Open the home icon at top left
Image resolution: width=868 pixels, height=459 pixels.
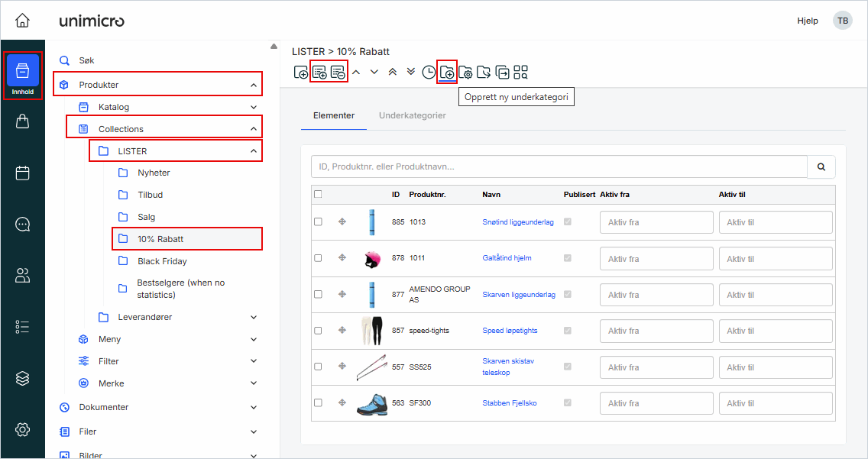click(x=23, y=21)
